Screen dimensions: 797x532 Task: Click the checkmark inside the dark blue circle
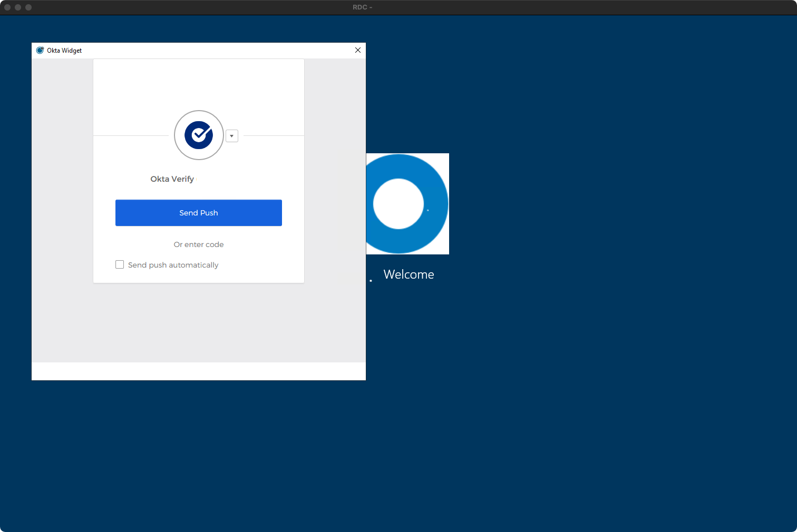(x=199, y=135)
